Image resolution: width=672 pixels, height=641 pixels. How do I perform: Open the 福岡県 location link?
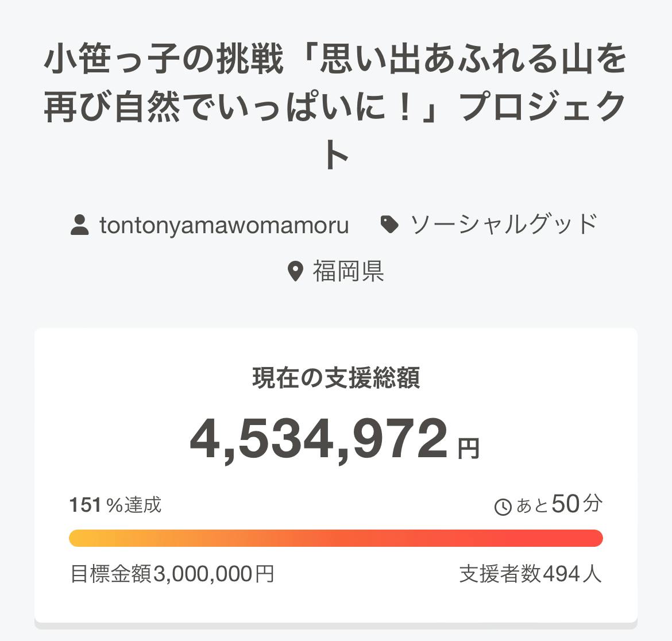pos(348,271)
